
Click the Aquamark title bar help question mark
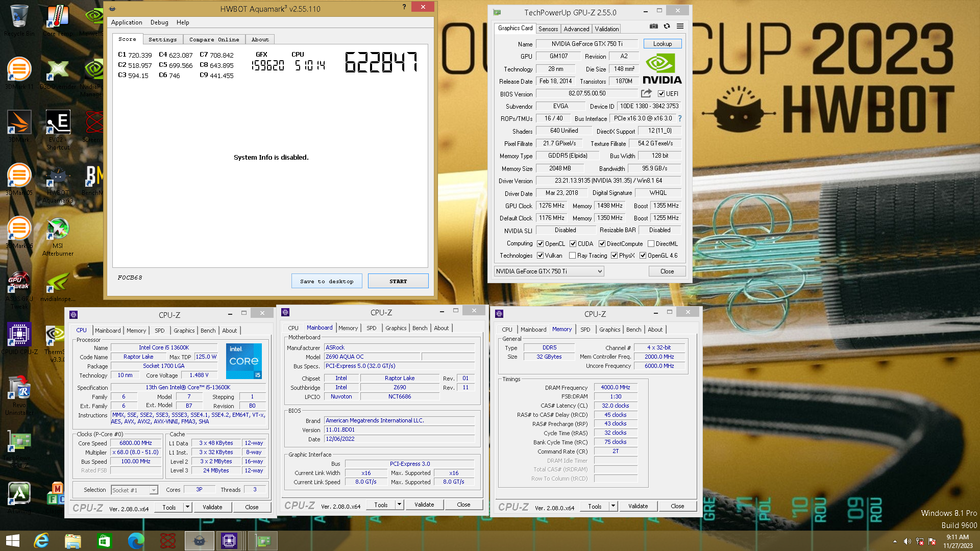coord(404,7)
